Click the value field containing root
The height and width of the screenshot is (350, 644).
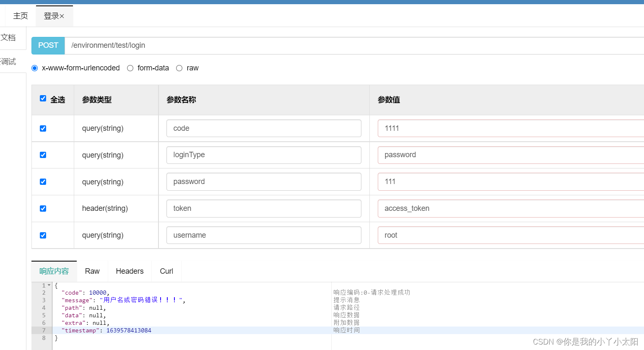511,235
